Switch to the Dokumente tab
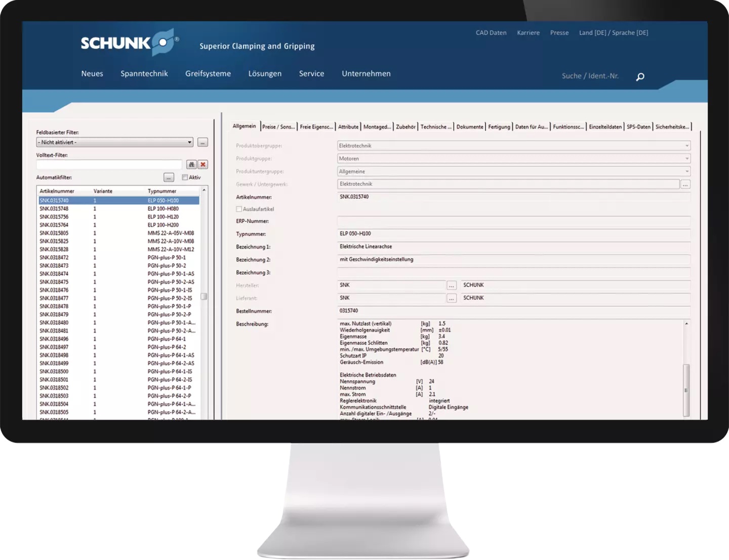Screen dimensions: 729x560 (469, 127)
